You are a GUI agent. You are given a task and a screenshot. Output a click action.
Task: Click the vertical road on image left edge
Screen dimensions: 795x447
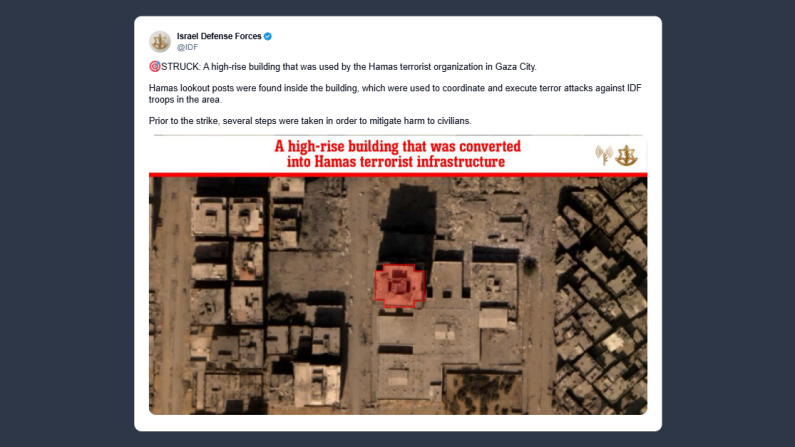coord(171,296)
